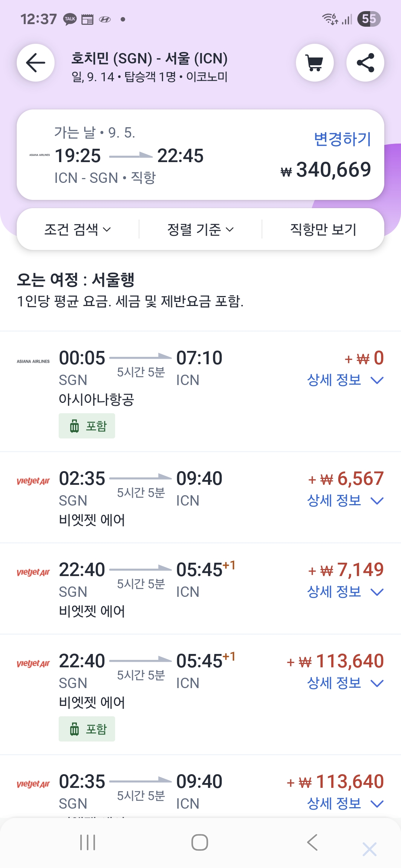Image resolution: width=401 pixels, height=868 pixels.
Task: Tap the back arrow button
Action: [x=36, y=63]
